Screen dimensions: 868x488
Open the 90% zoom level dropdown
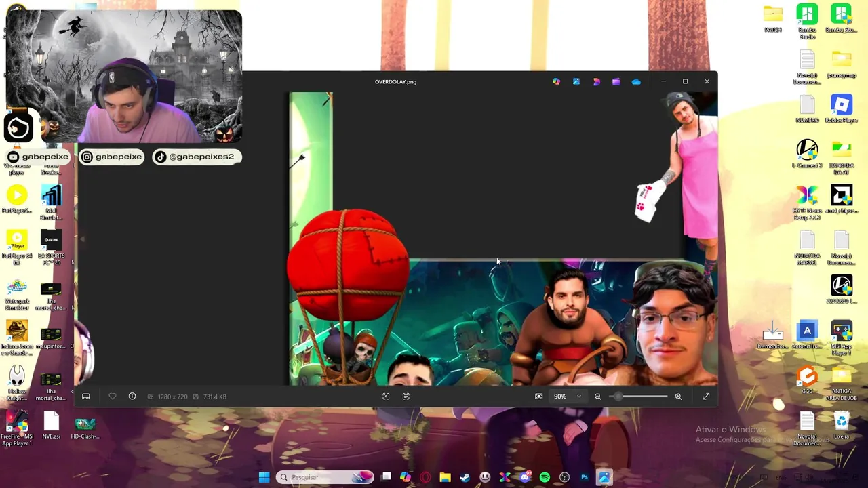pyautogui.click(x=568, y=396)
